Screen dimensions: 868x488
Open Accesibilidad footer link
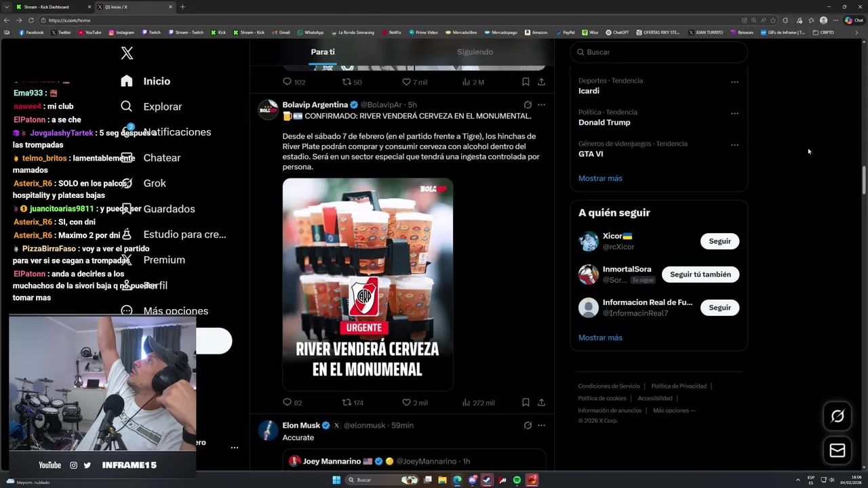655,399
